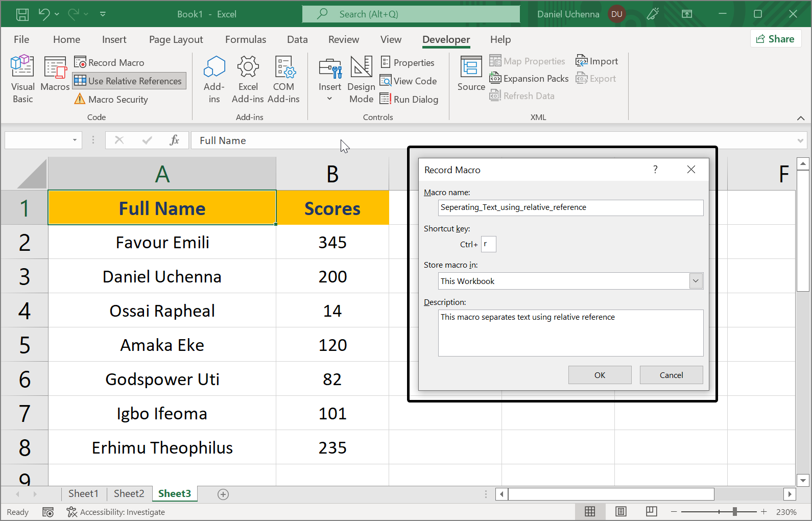Expand the Store macro in dropdown
Viewport: 812px width, 521px height.
[696, 281]
